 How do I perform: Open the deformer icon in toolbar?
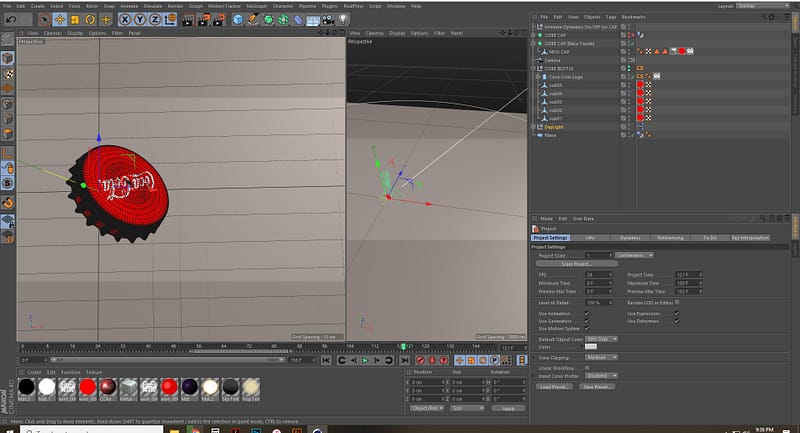pos(298,20)
